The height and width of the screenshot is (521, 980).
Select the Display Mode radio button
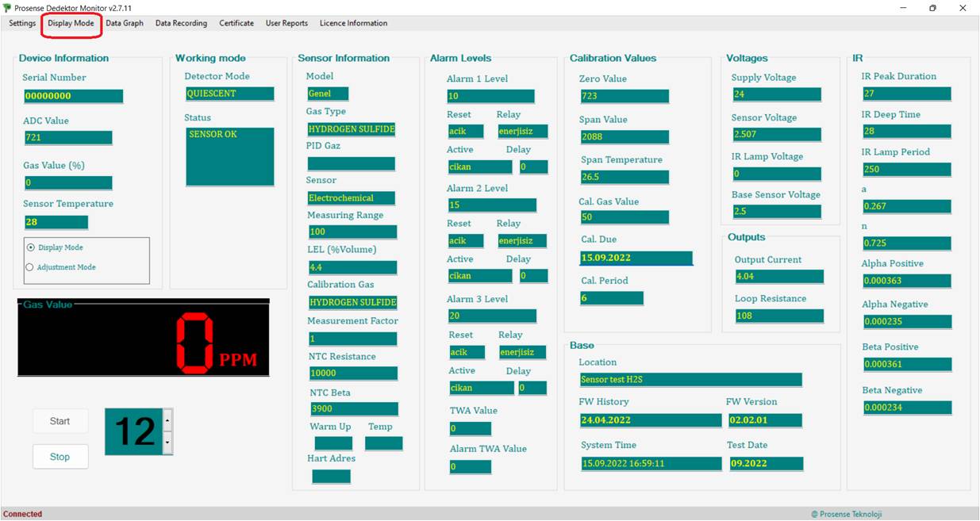pyautogui.click(x=30, y=247)
